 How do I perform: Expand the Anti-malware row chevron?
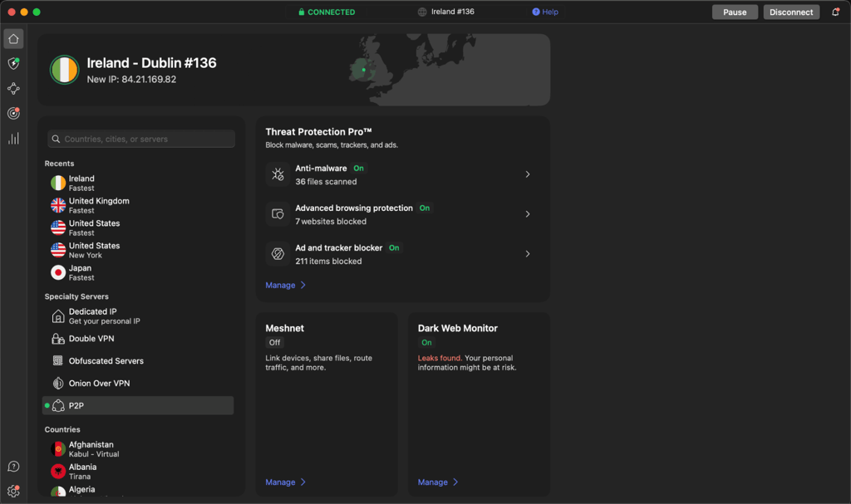528,174
